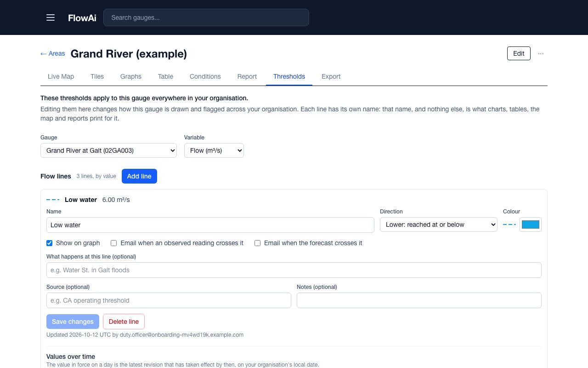Image resolution: width=588 pixels, height=368 pixels.
Task: Open the Report tab
Action: pyautogui.click(x=247, y=76)
